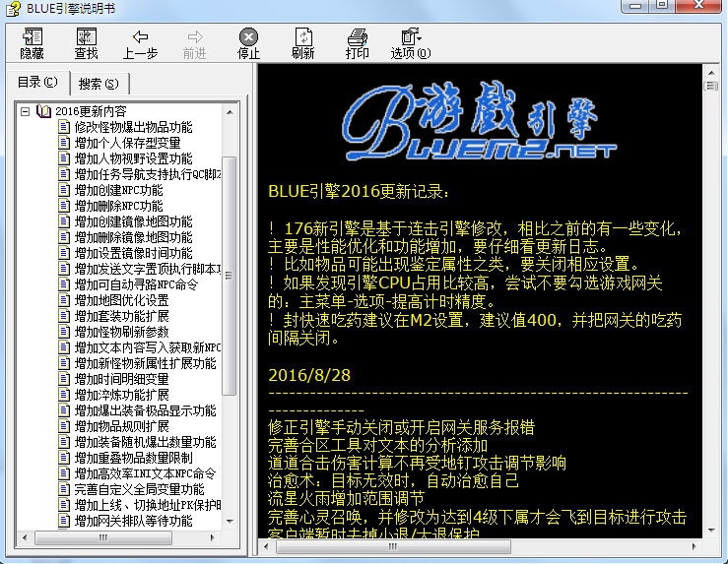Click content pane scroll-up arrow
728x564 pixels.
coord(711,73)
